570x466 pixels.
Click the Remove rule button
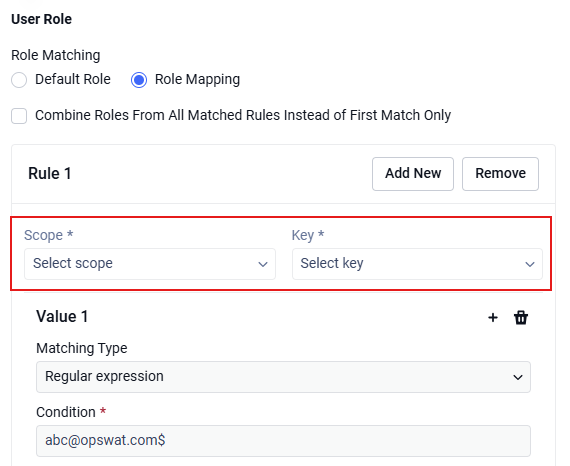pos(500,174)
